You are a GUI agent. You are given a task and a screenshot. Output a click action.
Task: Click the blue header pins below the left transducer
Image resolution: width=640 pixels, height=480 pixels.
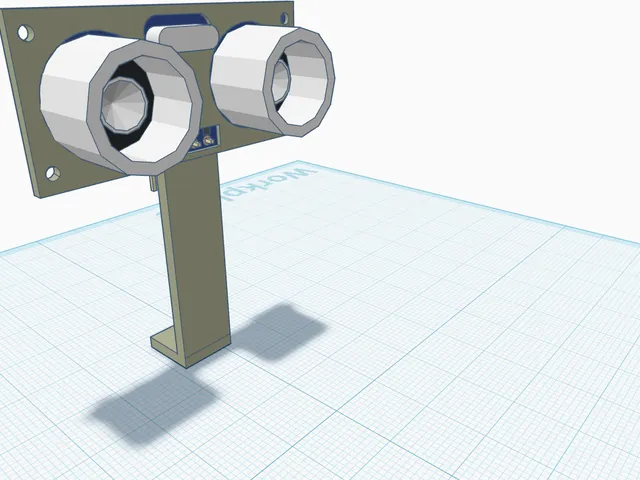coord(206,139)
